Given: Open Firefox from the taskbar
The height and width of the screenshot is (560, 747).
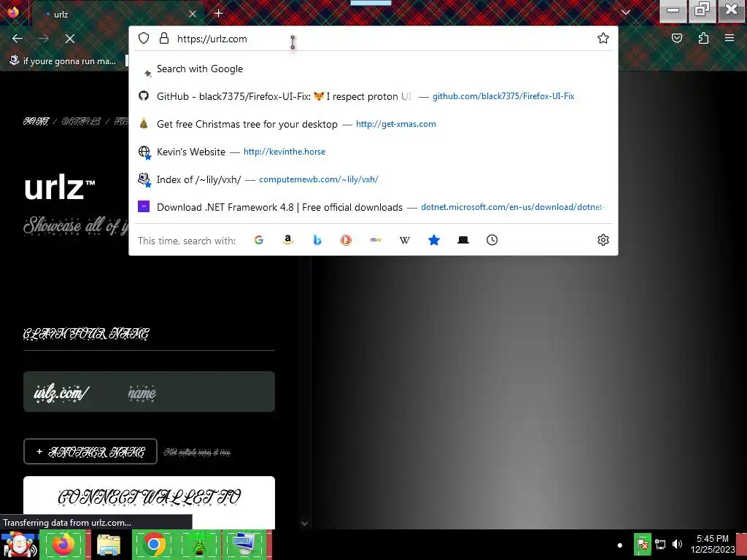Looking at the screenshot, I should point(63,545).
